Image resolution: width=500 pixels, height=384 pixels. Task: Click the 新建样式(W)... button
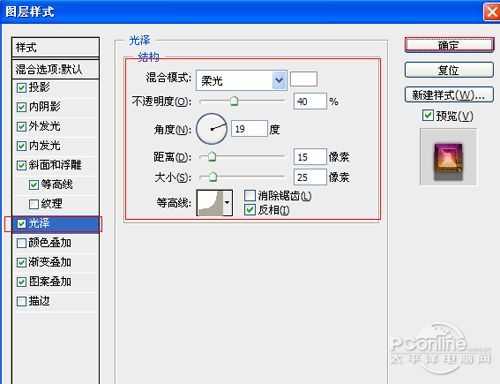pyautogui.click(x=449, y=95)
